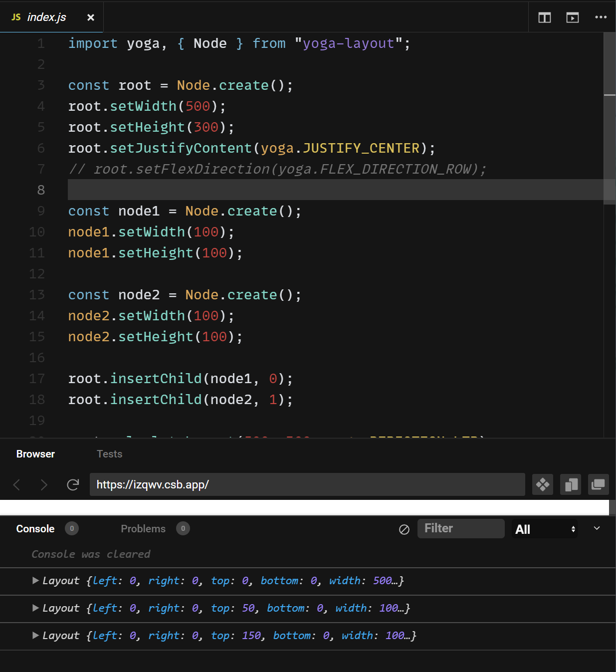The height and width of the screenshot is (672, 616).
Task: Go forward in browser preview
Action: click(x=44, y=484)
